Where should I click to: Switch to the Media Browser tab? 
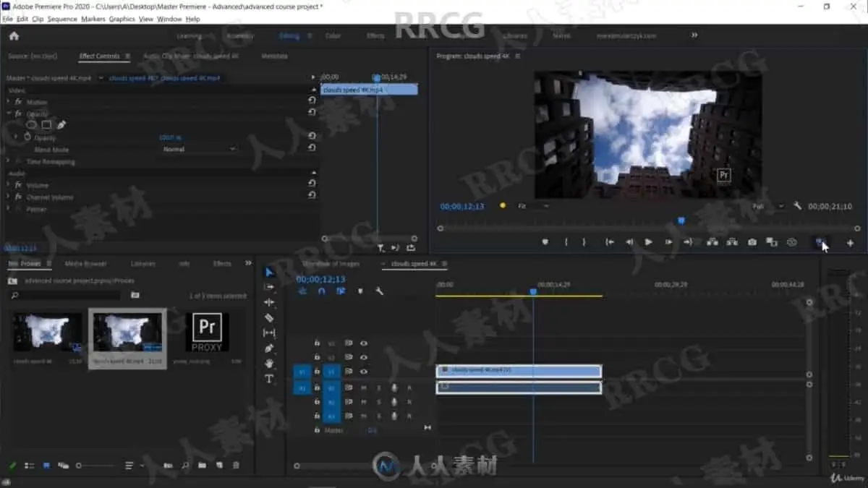click(85, 264)
